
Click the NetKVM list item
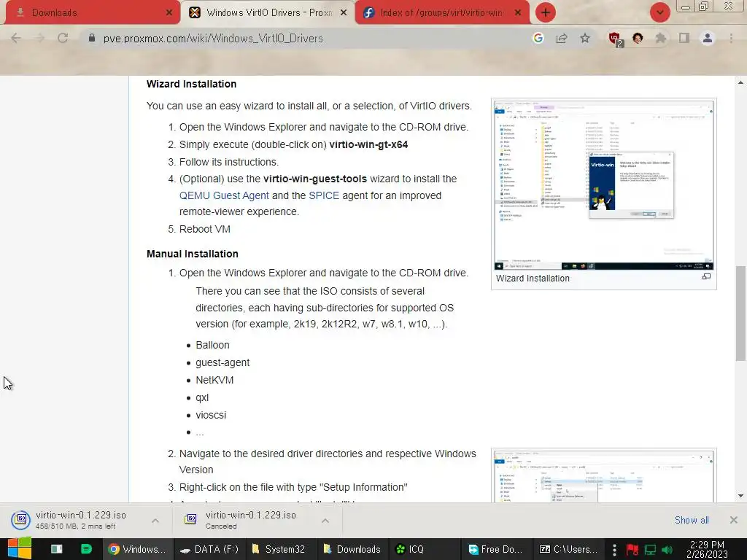point(214,380)
